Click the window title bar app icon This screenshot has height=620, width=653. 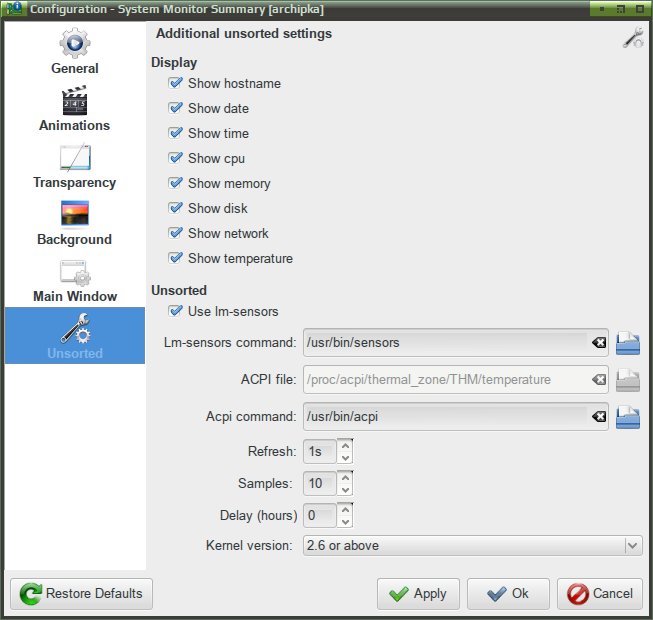[14, 8]
